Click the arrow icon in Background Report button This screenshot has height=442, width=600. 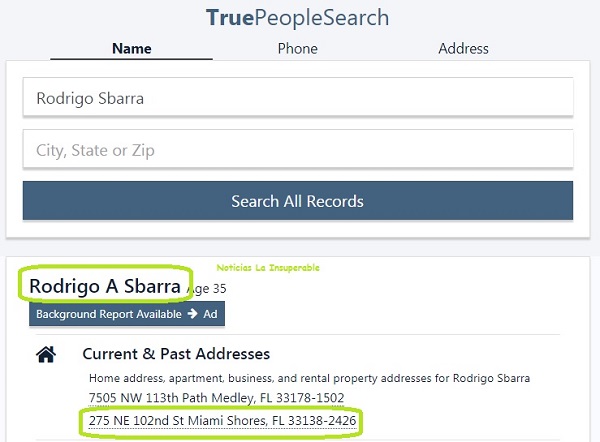coord(192,314)
